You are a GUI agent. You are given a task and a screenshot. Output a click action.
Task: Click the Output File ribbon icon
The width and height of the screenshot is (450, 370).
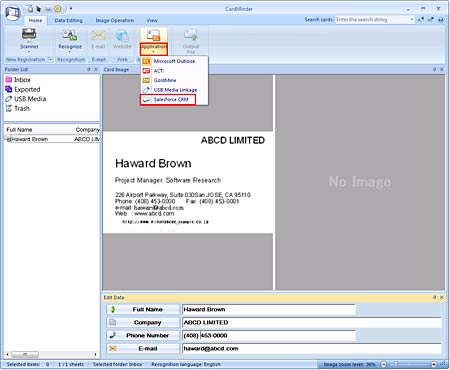click(x=191, y=35)
